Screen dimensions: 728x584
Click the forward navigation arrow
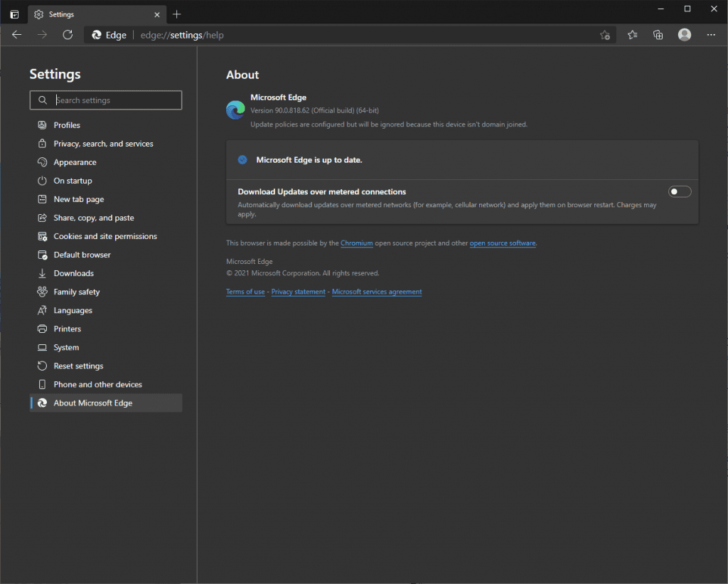(x=42, y=35)
